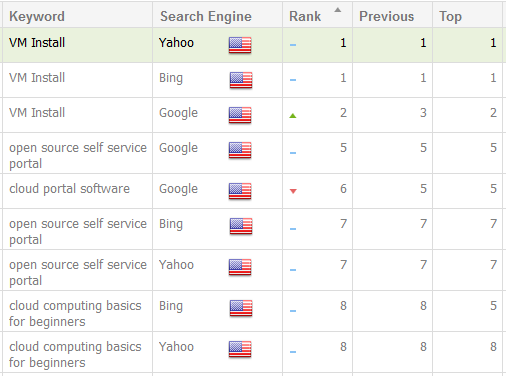Viewport: 506px width, 376px height.
Task: Click the rank 6 value for cloud portal software
Action: click(x=343, y=189)
